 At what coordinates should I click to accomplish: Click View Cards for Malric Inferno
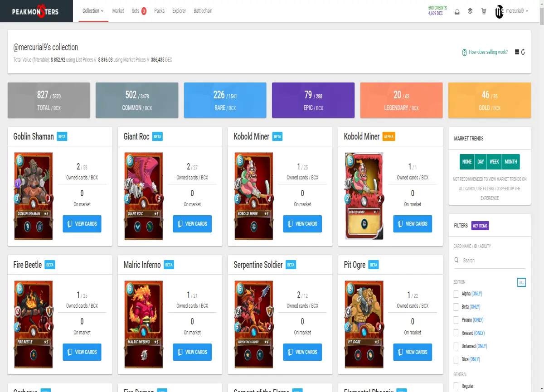pos(192,352)
